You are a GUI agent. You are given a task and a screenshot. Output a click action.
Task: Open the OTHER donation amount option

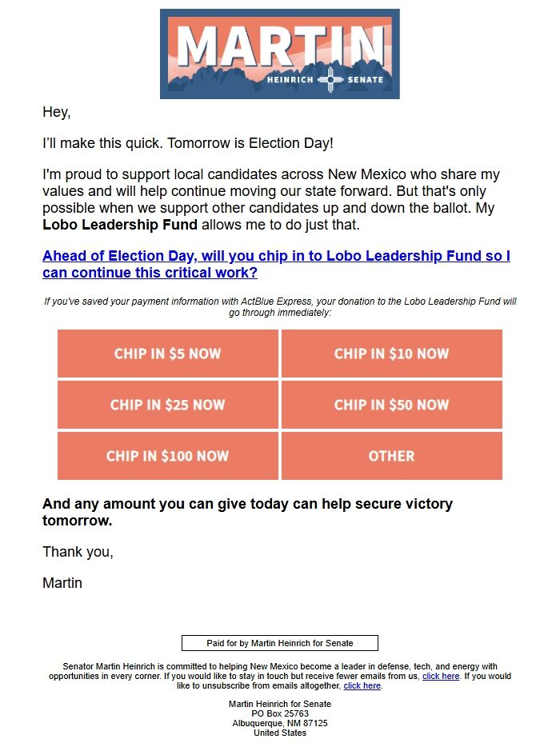point(391,456)
